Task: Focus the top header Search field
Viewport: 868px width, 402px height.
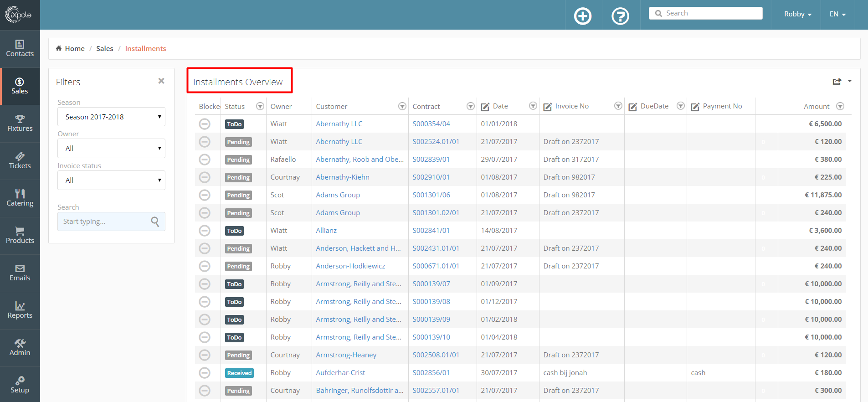Action: point(705,13)
